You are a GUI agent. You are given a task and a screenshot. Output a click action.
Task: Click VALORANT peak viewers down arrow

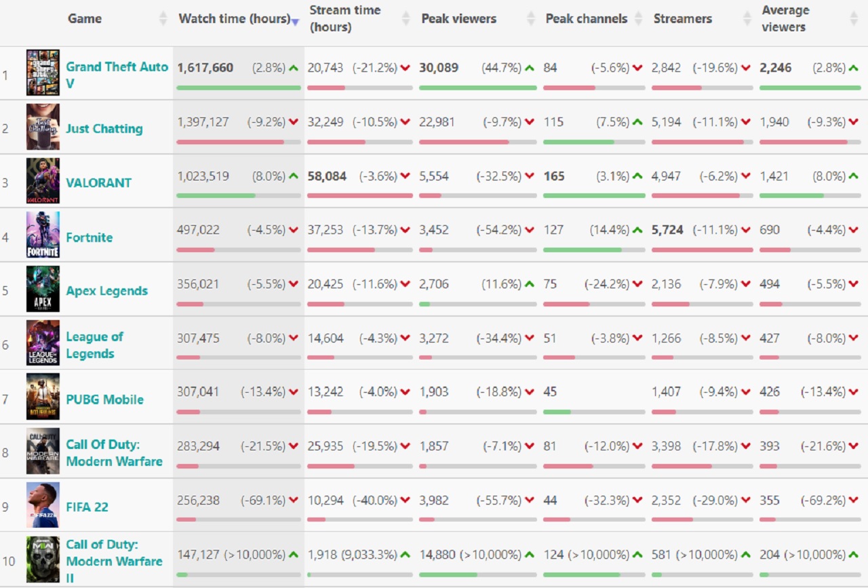click(x=530, y=176)
